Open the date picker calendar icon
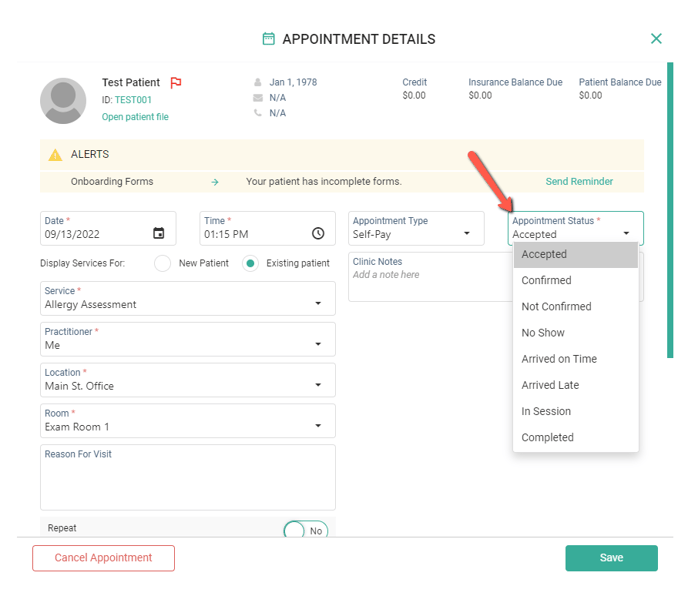Screen dimensions: 688x596 [x=158, y=234]
